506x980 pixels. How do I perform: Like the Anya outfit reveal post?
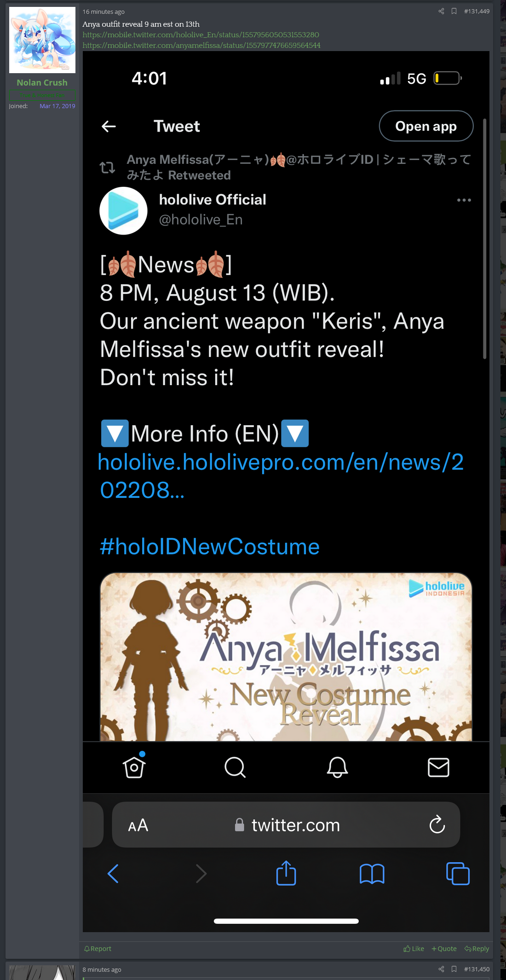point(414,949)
